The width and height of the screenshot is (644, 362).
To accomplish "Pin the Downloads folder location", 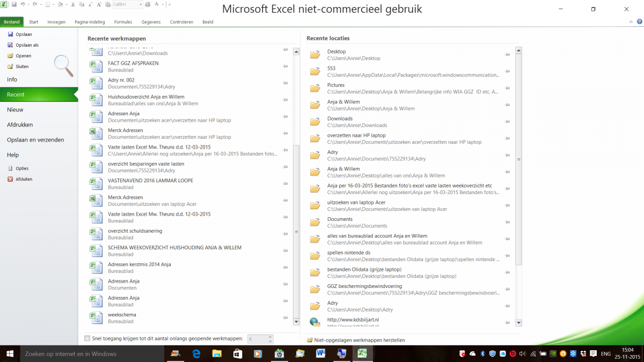I will pos(507,122).
